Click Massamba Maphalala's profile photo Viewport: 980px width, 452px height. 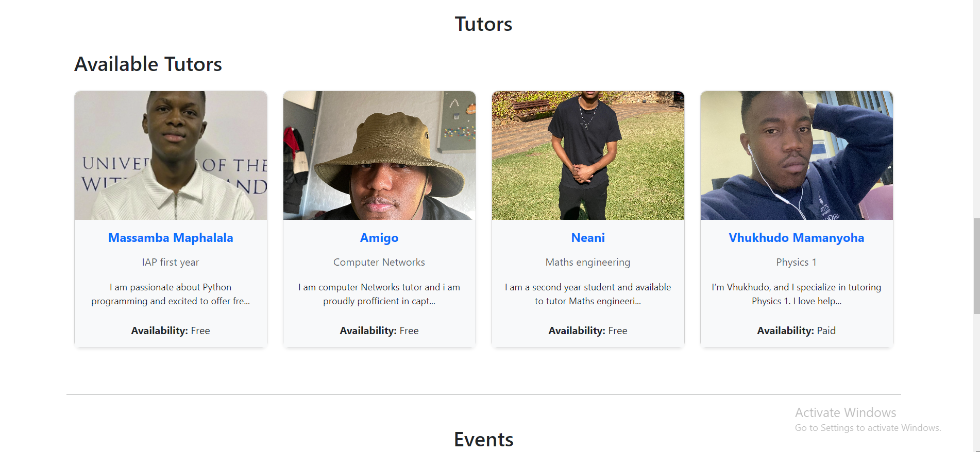171,155
